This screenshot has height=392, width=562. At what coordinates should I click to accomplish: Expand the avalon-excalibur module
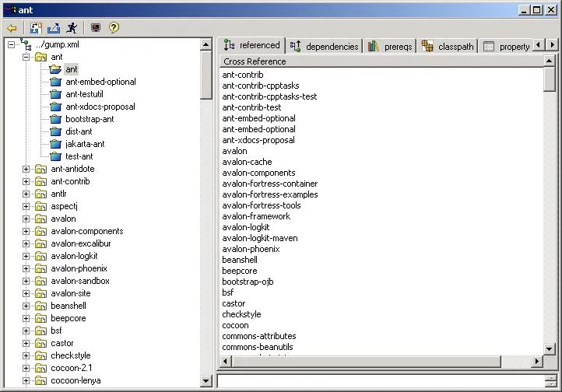point(26,243)
